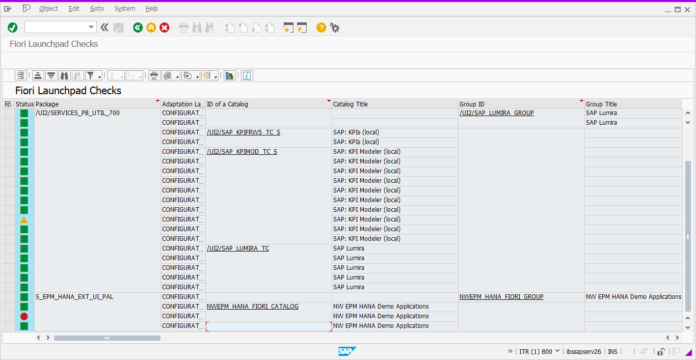Click the Views icon in ALV toolbar
This screenshot has width=696, height=360.
167,75
